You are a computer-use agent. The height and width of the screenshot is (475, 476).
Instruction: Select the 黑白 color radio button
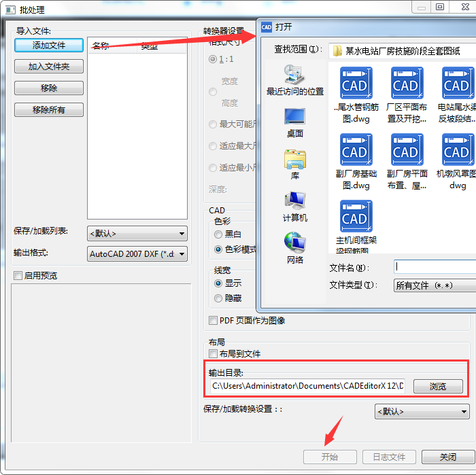point(218,234)
